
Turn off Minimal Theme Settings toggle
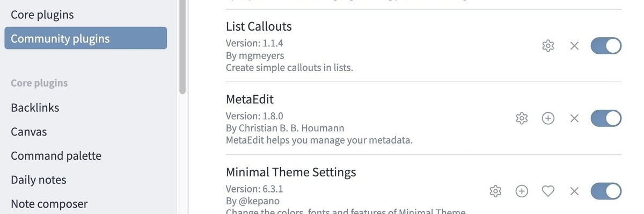pyautogui.click(x=606, y=191)
